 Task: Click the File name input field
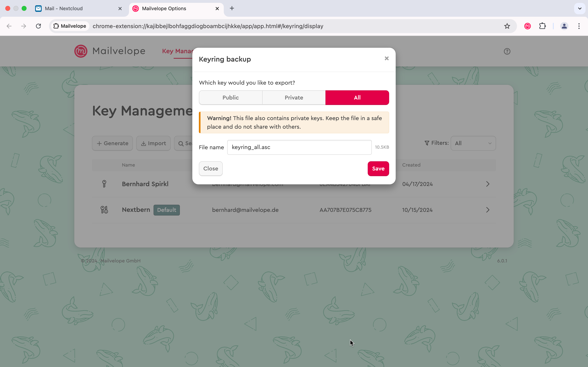(299, 147)
